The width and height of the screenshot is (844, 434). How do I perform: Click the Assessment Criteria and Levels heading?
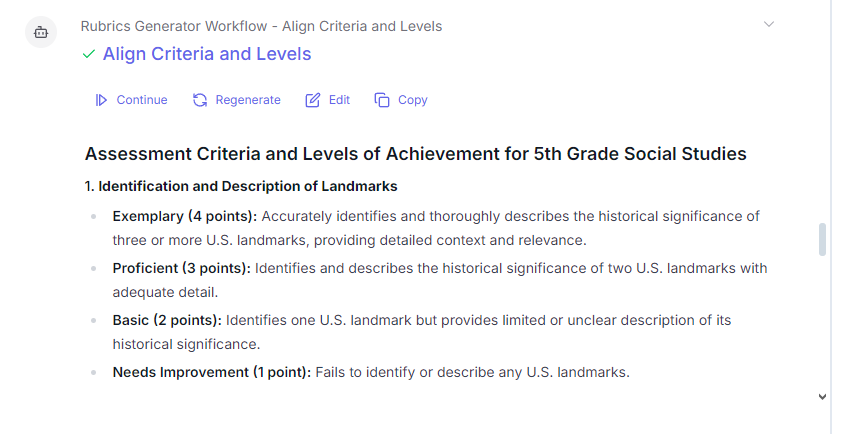(x=416, y=154)
